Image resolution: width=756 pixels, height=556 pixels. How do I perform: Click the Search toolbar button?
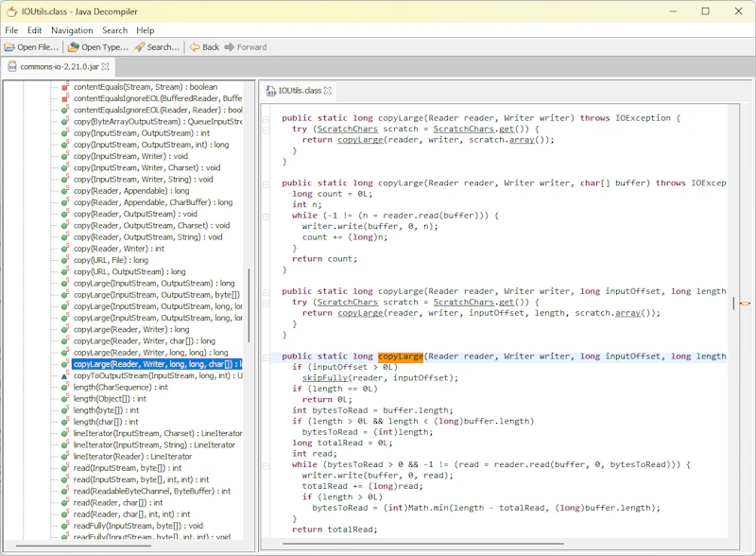(x=157, y=47)
